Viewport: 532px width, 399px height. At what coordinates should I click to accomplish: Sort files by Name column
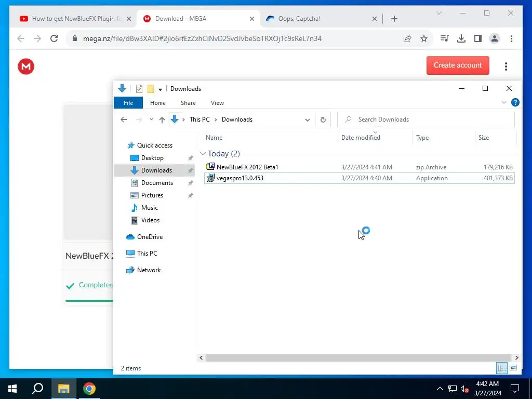[214, 137]
